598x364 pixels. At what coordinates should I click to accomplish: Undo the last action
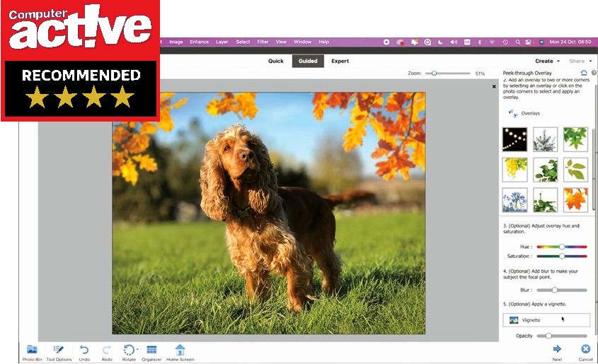tap(84, 353)
